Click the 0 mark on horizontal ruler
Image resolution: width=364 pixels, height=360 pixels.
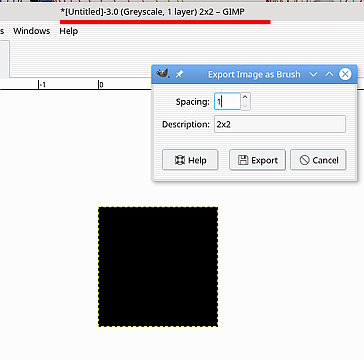point(101,85)
